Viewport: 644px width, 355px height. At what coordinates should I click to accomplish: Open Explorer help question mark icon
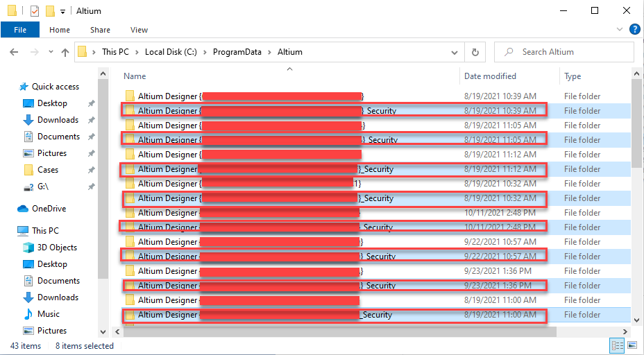[634, 29]
